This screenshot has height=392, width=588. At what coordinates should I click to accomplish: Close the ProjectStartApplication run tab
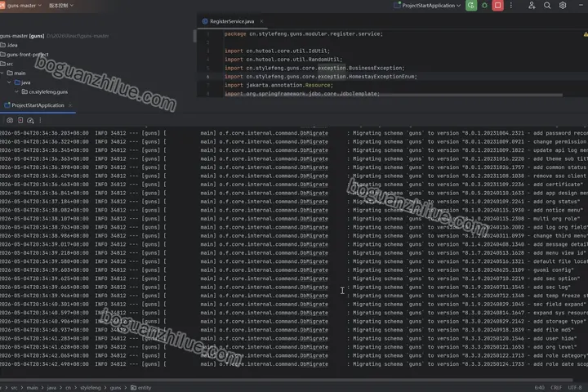tap(70, 105)
